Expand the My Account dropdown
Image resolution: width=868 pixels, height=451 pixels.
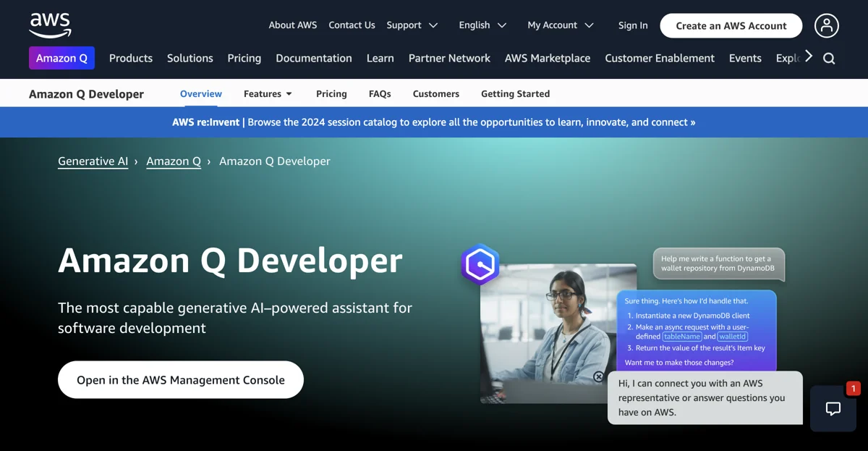pos(561,25)
